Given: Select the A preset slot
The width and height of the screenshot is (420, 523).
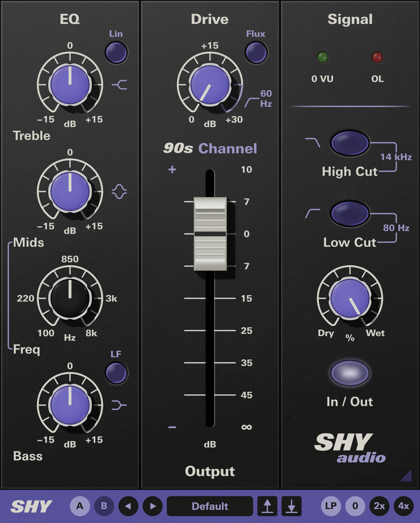Looking at the screenshot, I should (x=80, y=506).
